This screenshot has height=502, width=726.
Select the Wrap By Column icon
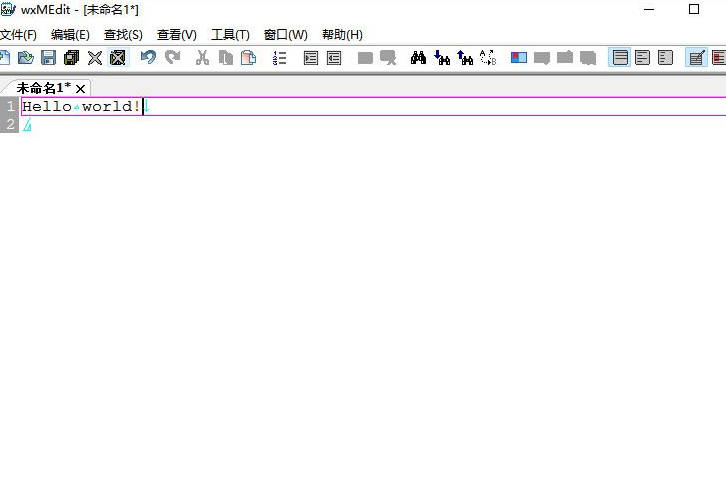665,58
